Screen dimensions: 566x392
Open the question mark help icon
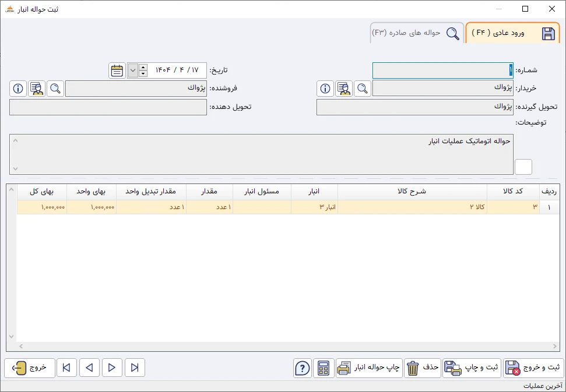(x=302, y=368)
